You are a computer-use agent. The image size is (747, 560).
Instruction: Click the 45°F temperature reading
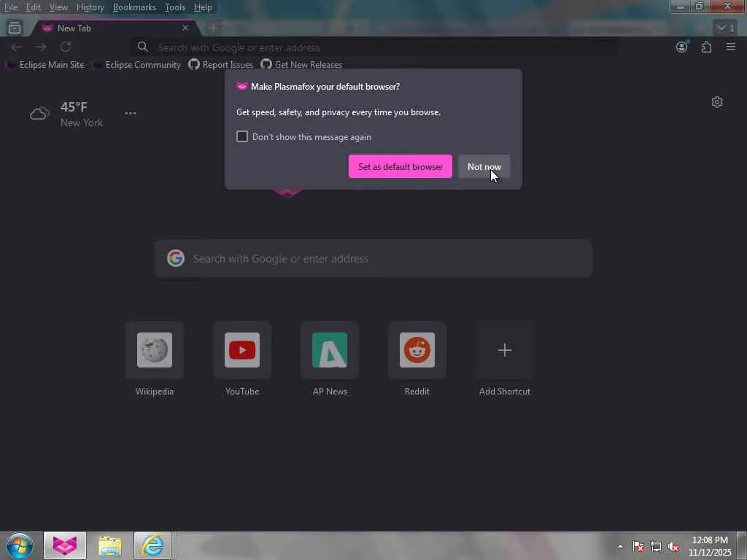[x=74, y=106]
